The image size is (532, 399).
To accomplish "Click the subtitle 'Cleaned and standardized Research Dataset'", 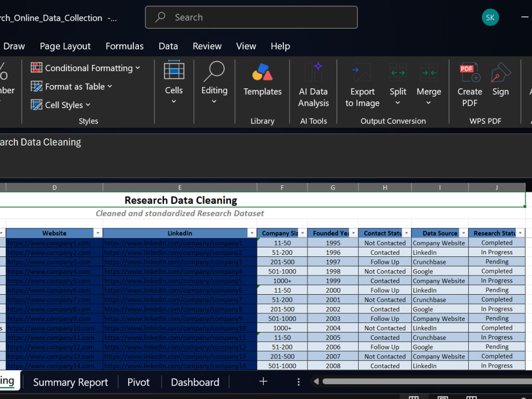I will click(179, 213).
